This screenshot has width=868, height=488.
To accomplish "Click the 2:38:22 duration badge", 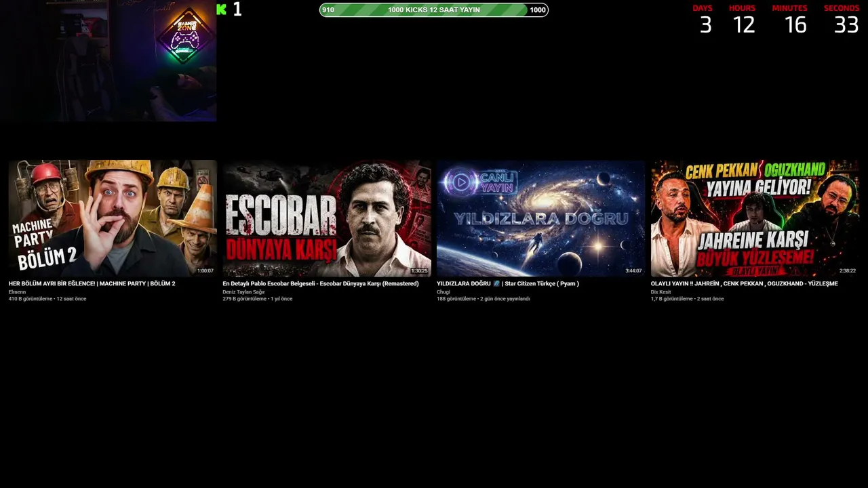I will [x=848, y=271].
